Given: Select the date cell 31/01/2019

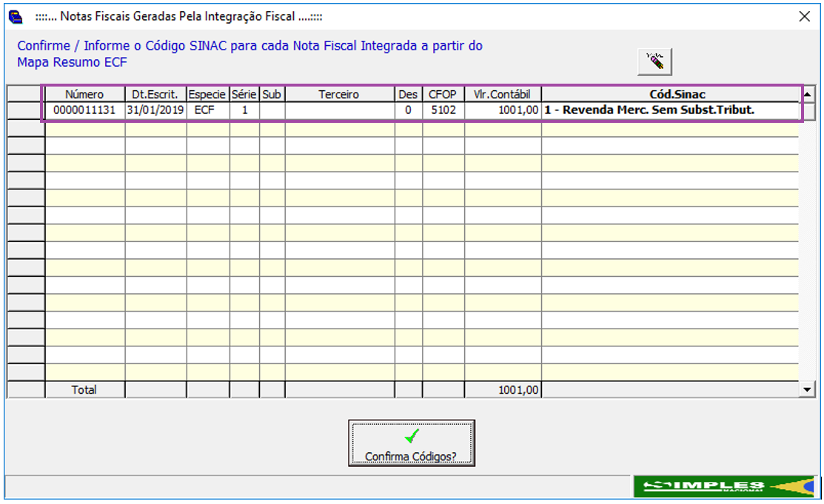Looking at the screenshot, I should coord(155,110).
